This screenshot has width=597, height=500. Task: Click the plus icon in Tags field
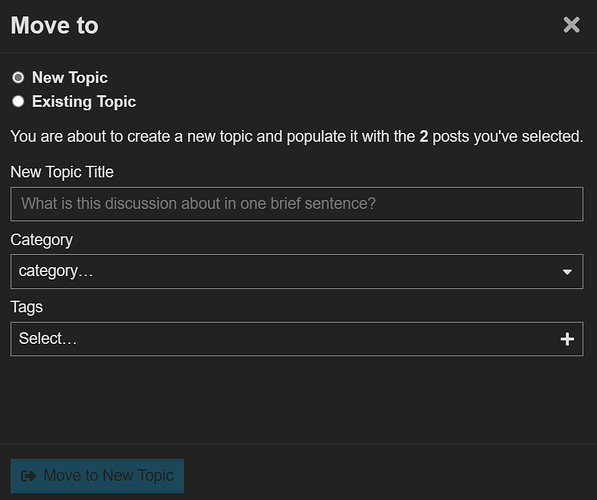567,339
